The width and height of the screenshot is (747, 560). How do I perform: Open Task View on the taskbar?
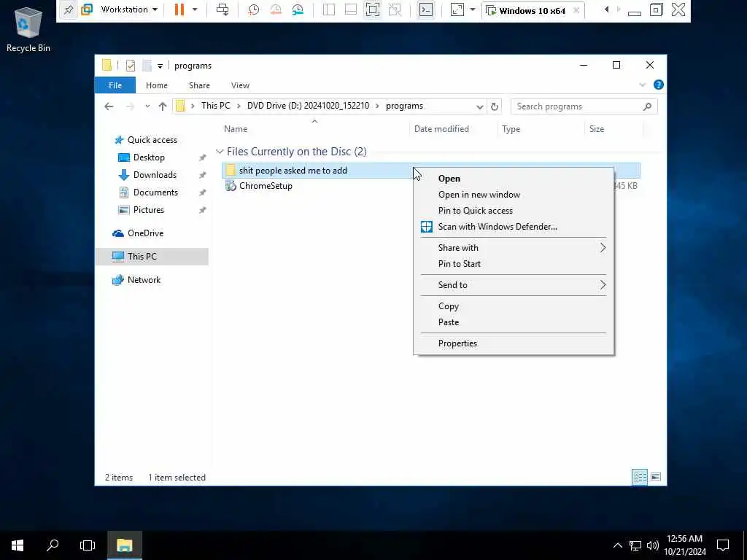[x=88, y=545]
